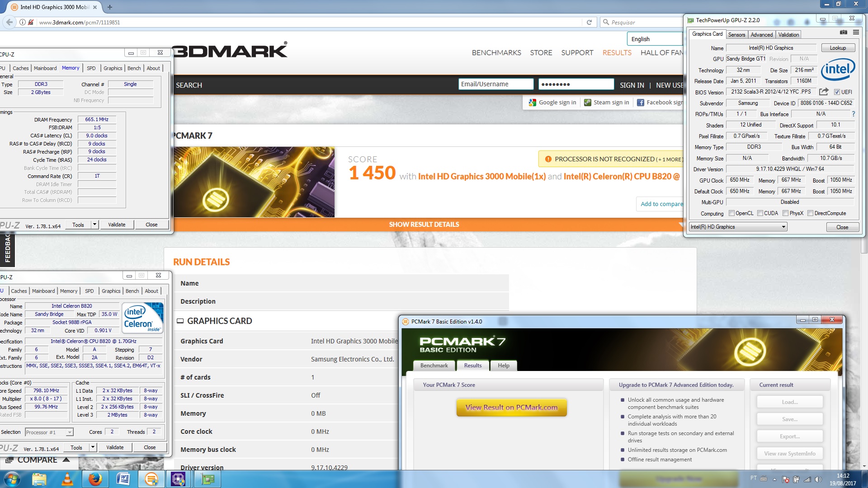Viewport: 868px width, 488px height.
Task: Switch to Sensors tab in GPU-Z
Action: point(736,35)
